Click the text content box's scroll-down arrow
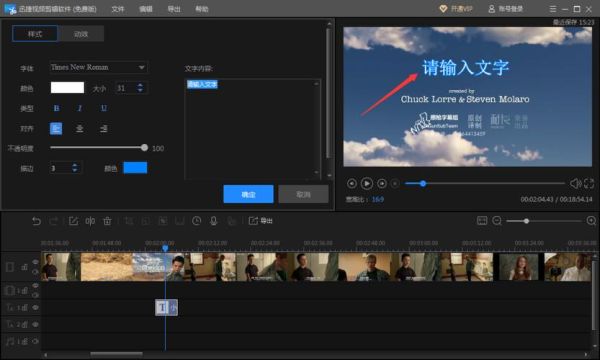Screen dimensions: 600x360 coord(316,173)
